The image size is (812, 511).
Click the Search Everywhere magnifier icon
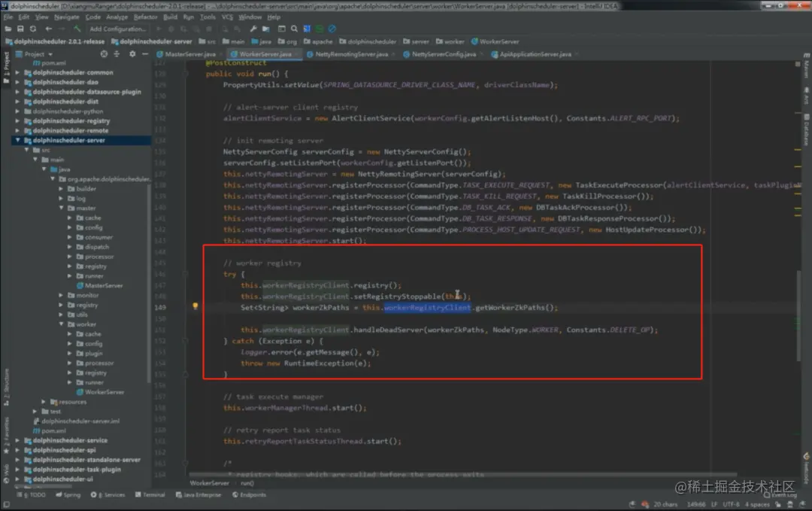point(294,29)
